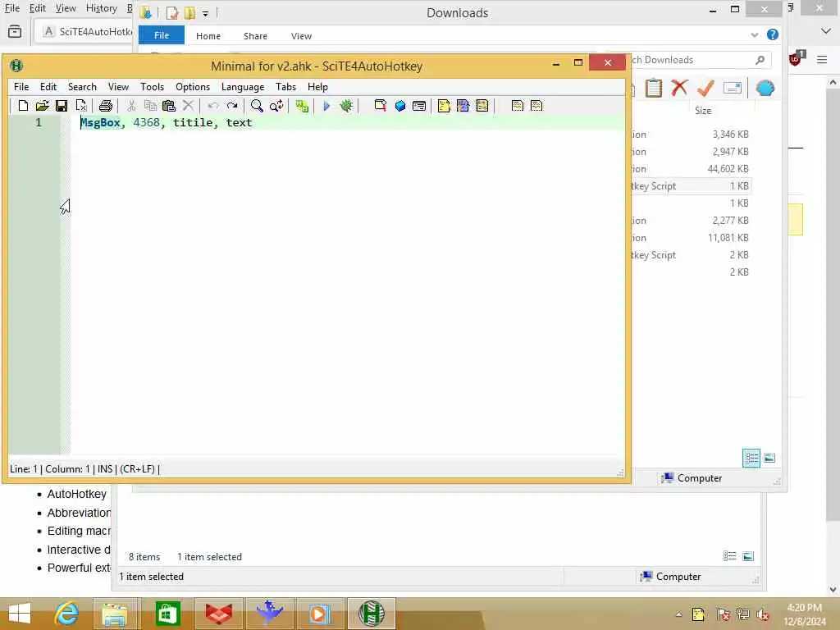The image size is (840, 630).
Task: Click the editor text 'MsgBox' on line 1
Action: [100, 123]
